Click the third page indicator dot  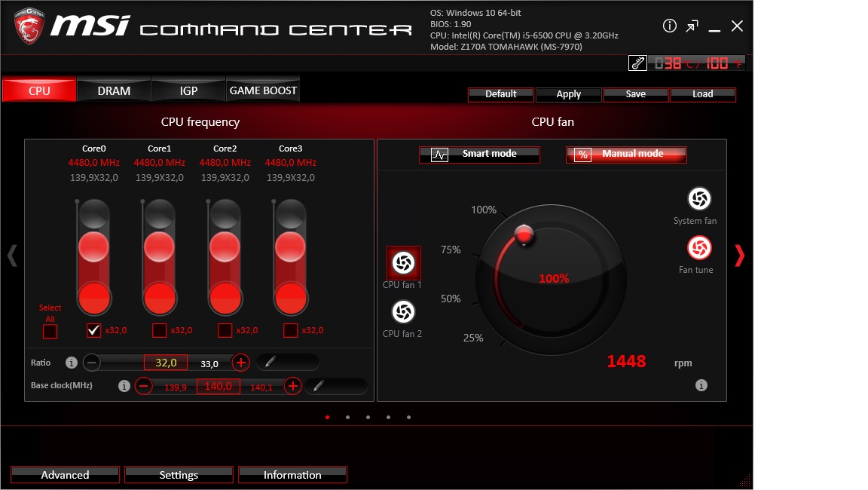pyautogui.click(x=368, y=417)
